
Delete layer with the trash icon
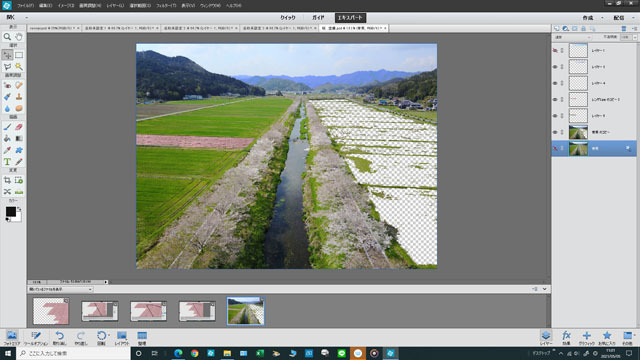pyautogui.click(x=624, y=29)
